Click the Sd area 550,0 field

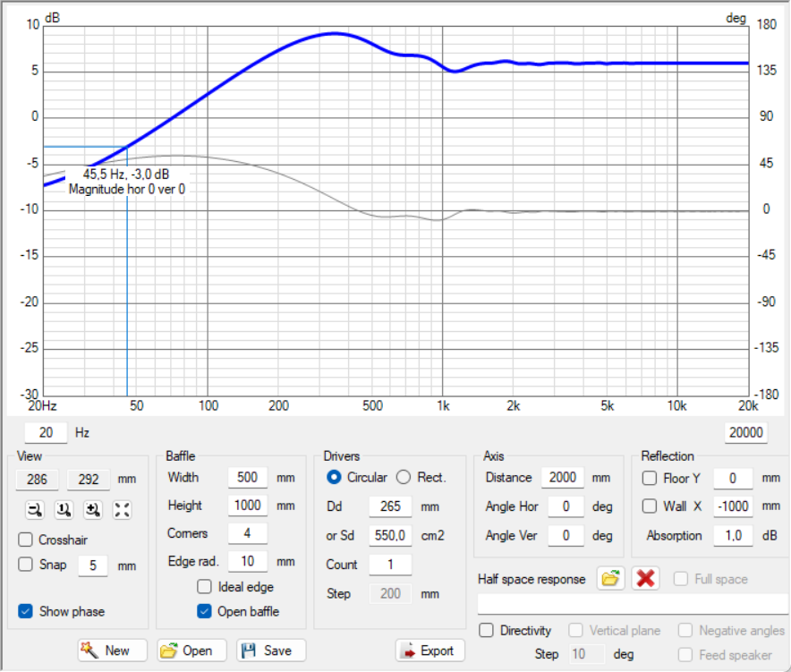[x=390, y=535]
